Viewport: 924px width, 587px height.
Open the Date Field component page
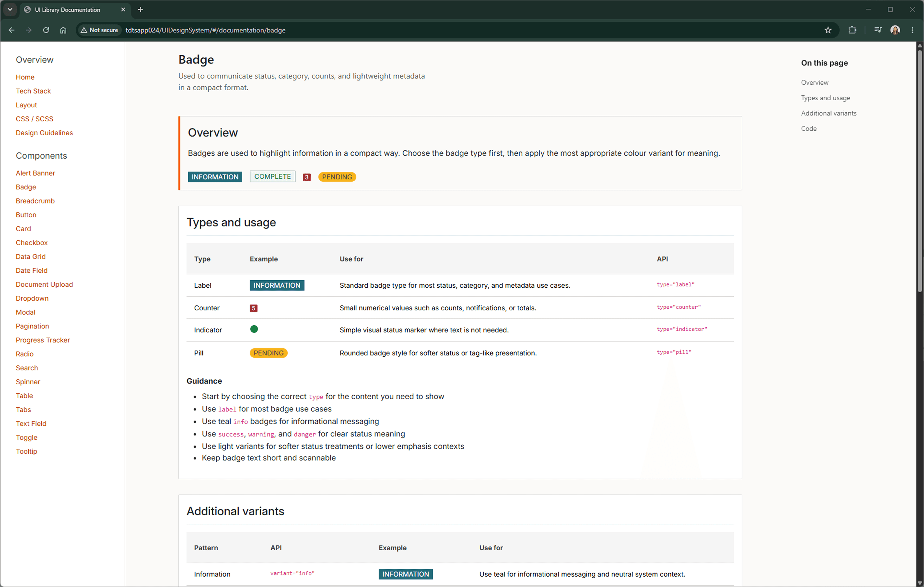pos(32,270)
